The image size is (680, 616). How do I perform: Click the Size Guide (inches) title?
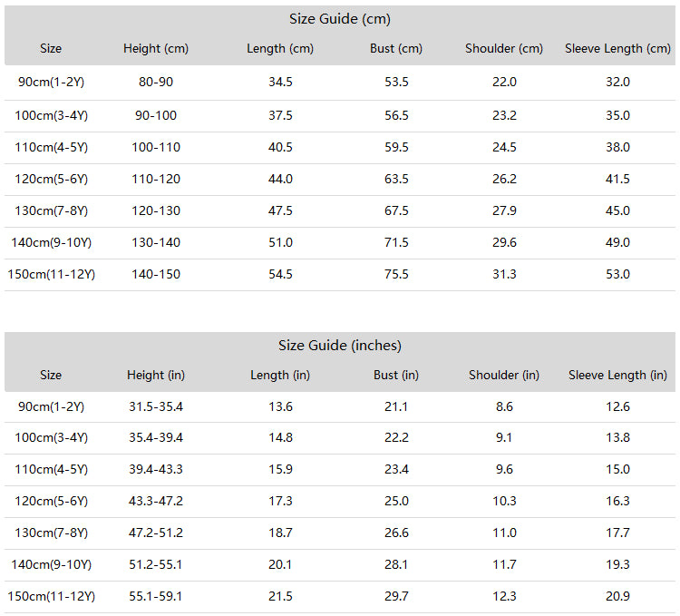tap(340, 346)
